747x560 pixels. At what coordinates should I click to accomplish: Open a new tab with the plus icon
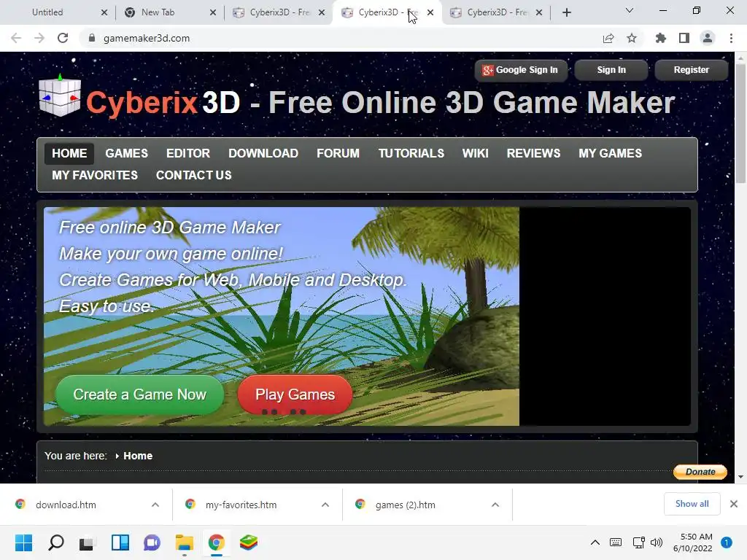tap(566, 12)
